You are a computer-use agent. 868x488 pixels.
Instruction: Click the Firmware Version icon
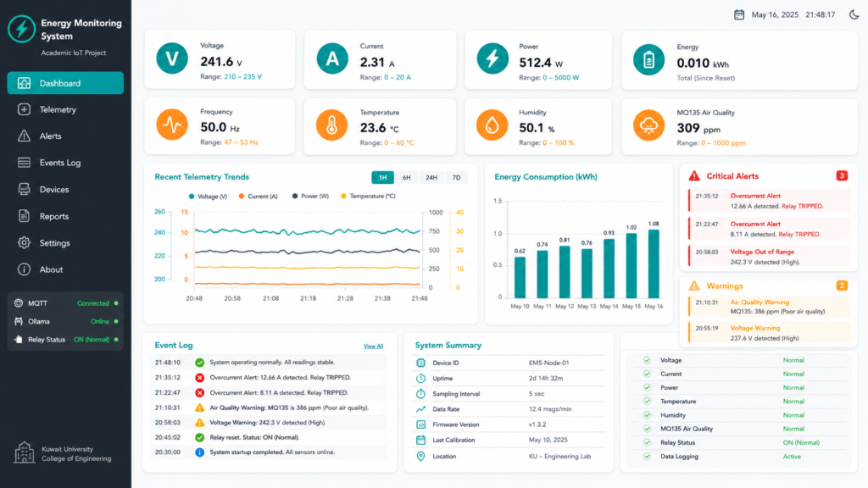[420, 425]
